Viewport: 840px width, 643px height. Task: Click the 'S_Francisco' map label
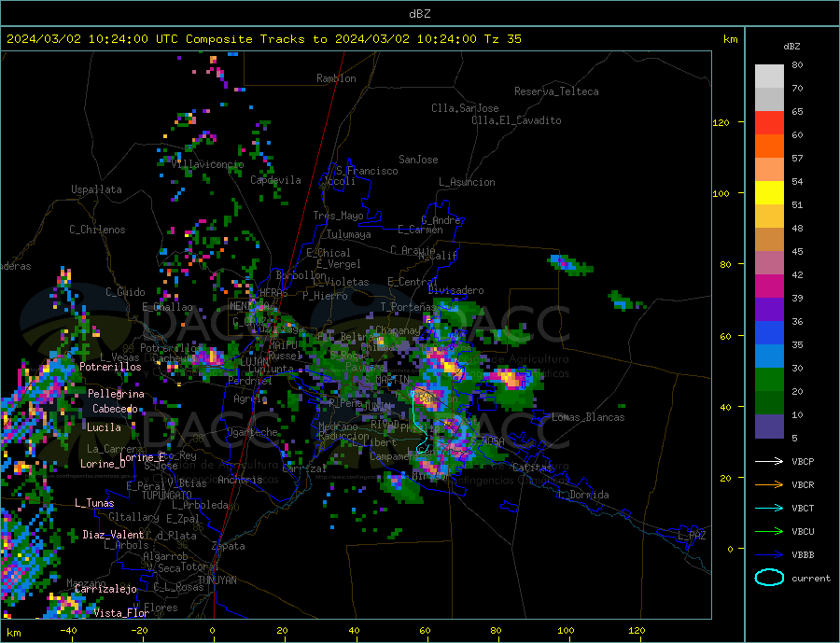point(367,171)
